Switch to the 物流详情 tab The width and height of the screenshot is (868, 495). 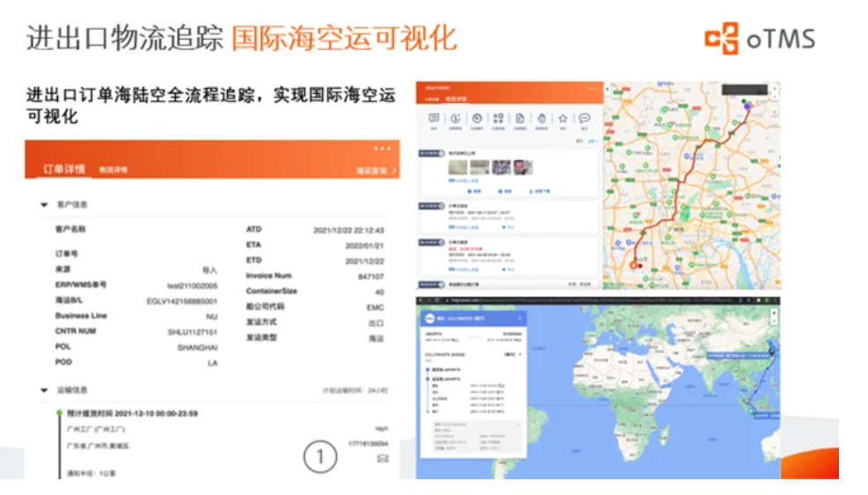(x=113, y=170)
